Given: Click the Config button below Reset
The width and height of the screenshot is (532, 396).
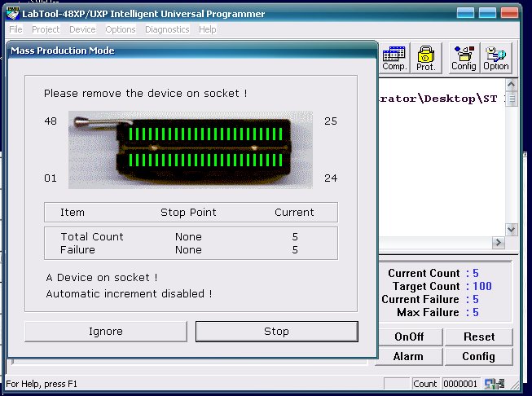Looking at the screenshot, I should click(479, 356).
